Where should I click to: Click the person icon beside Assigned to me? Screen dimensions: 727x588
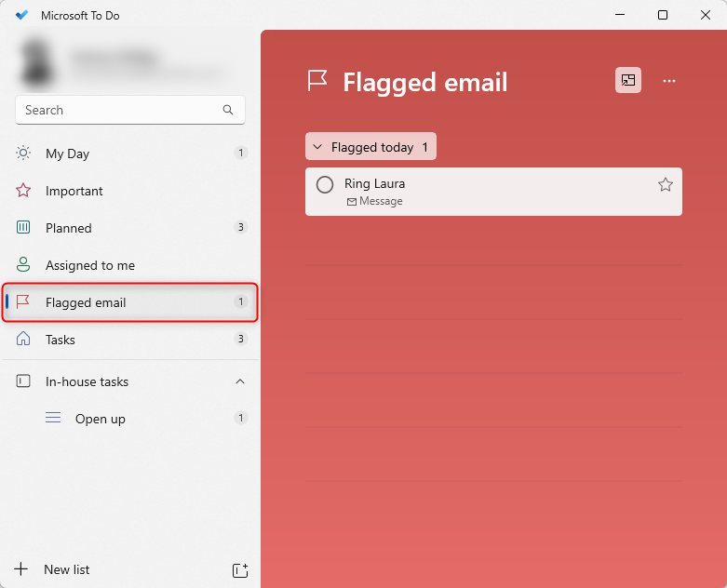(23, 264)
